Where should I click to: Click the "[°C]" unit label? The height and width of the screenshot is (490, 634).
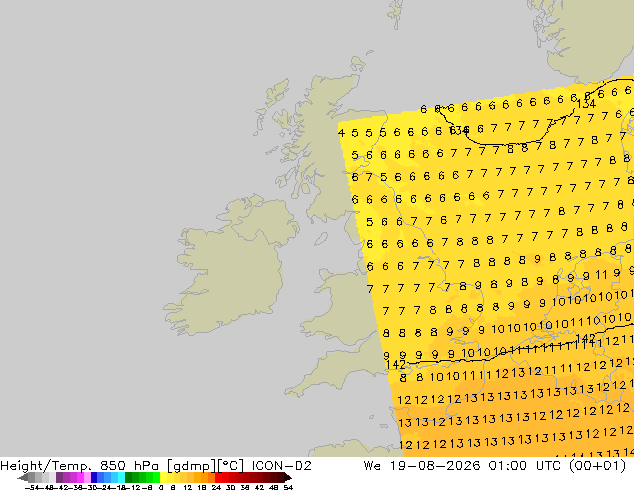[230, 466]
